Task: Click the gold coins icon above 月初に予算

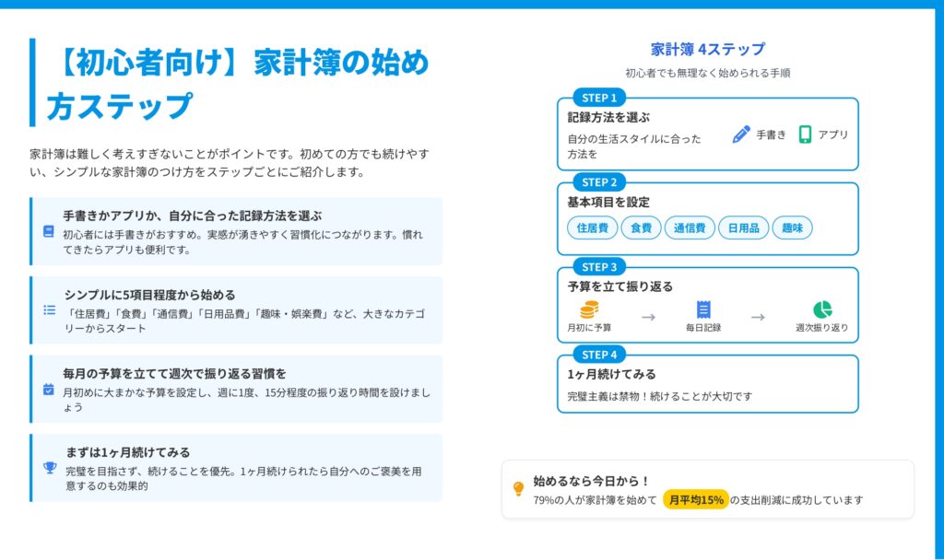Action: (x=589, y=310)
